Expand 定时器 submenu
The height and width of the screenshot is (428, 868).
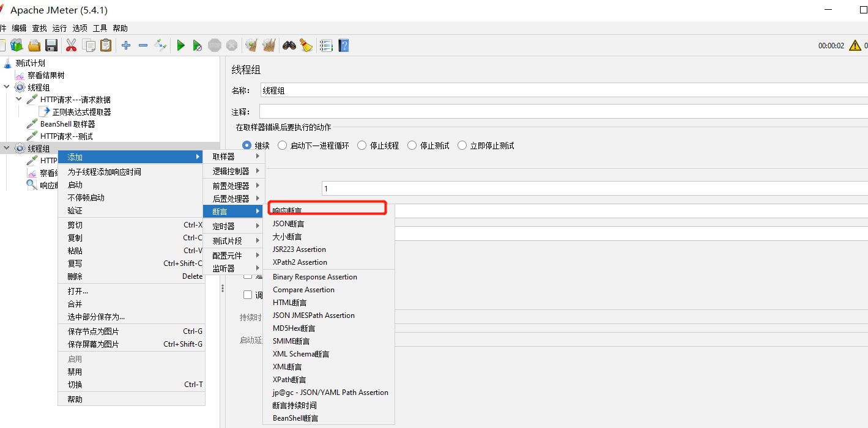coord(233,226)
